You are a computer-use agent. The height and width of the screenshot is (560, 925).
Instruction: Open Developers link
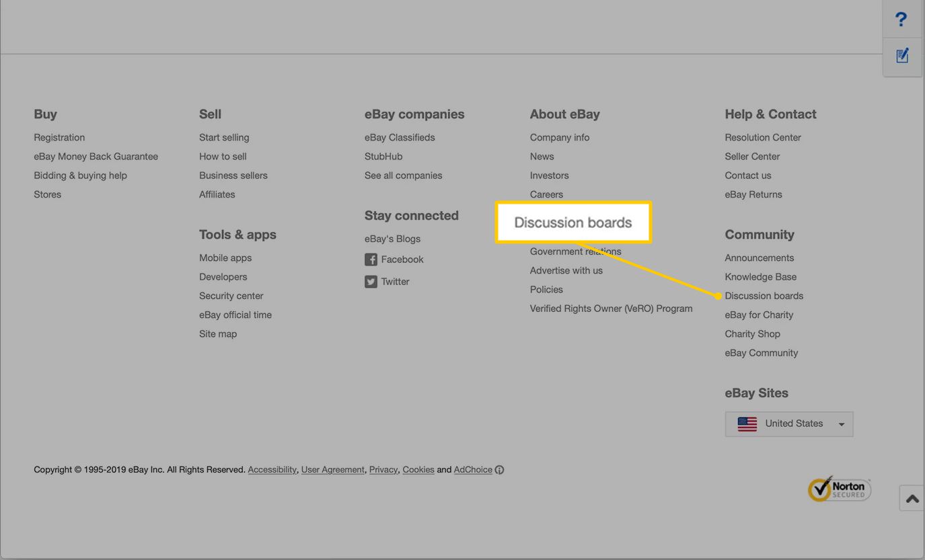tap(223, 277)
